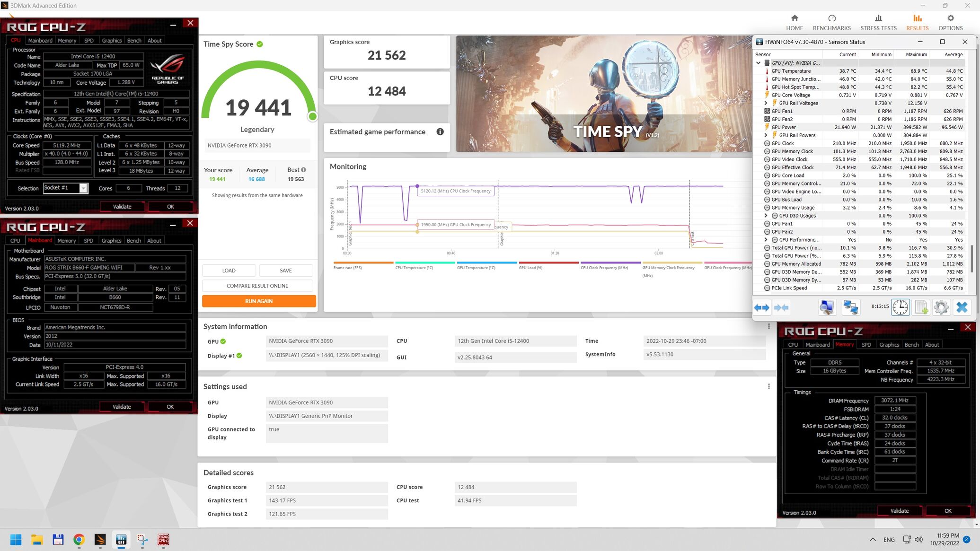Expand GPU D3D Usages row
980x551 pixels.
tap(766, 216)
